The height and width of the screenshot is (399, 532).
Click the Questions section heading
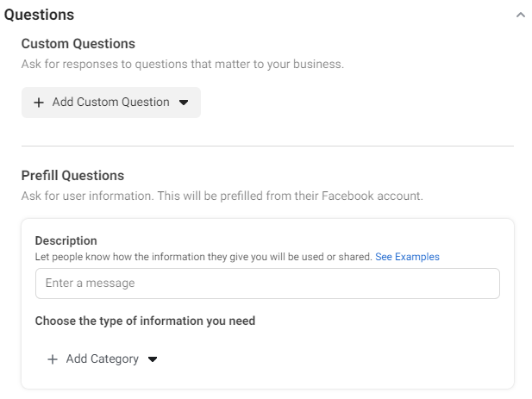point(39,15)
